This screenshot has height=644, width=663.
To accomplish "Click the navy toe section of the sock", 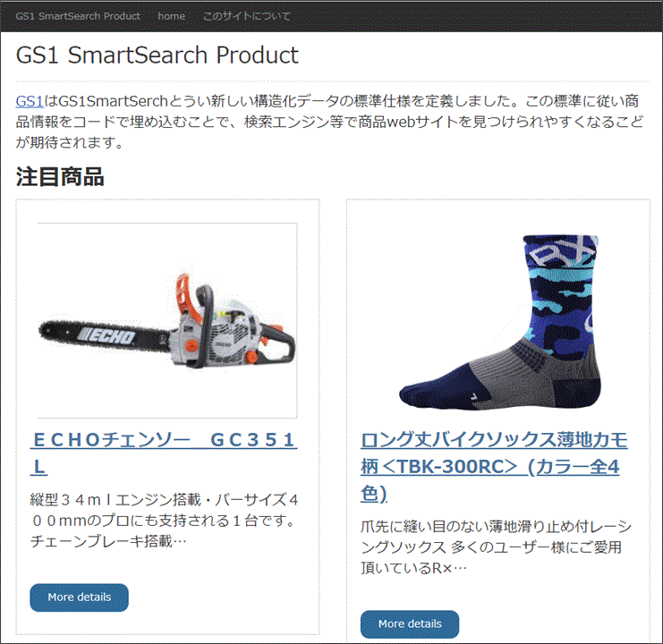I will pyautogui.click(x=442, y=388).
